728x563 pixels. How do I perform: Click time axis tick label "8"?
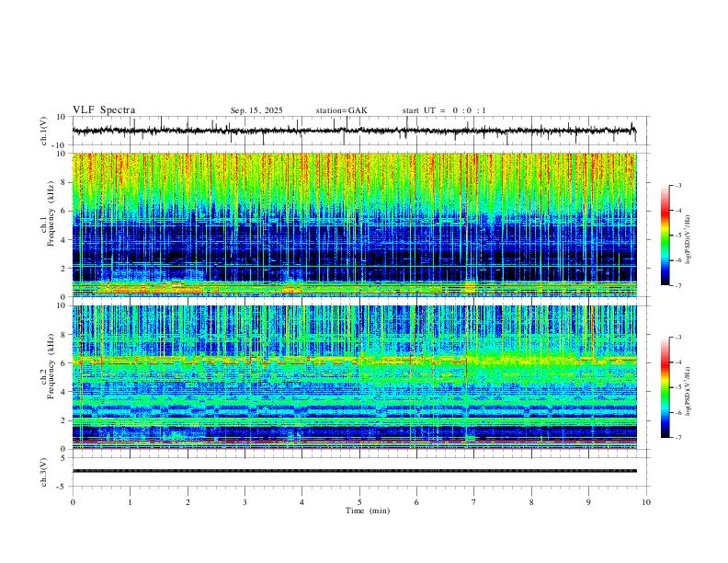531,502
